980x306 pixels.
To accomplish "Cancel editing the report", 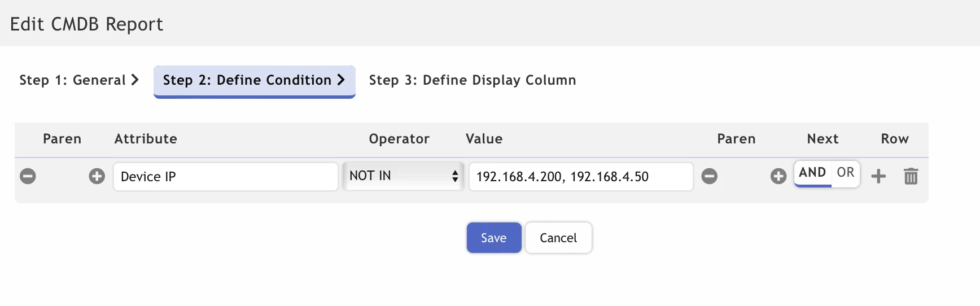I will point(558,238).
